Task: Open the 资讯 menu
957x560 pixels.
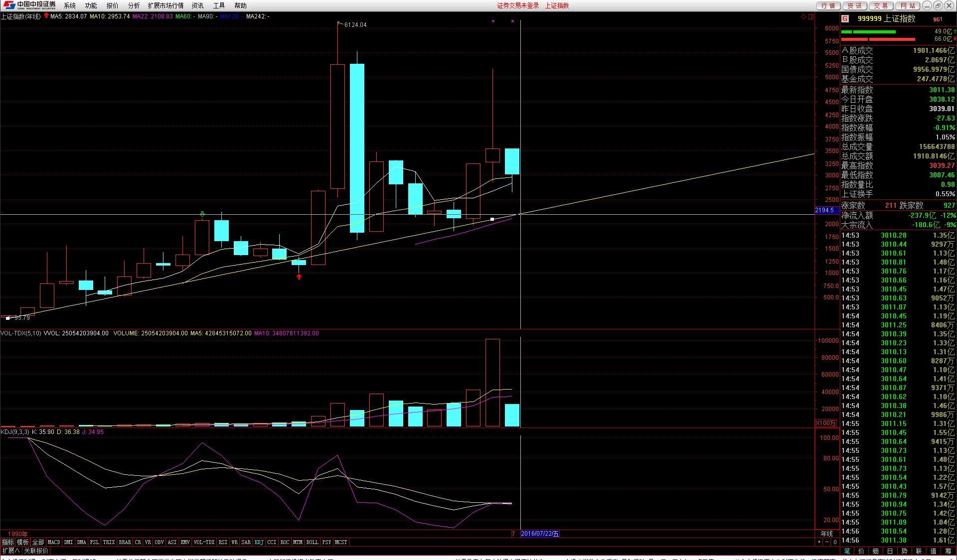Action: [x=197, y=5]
